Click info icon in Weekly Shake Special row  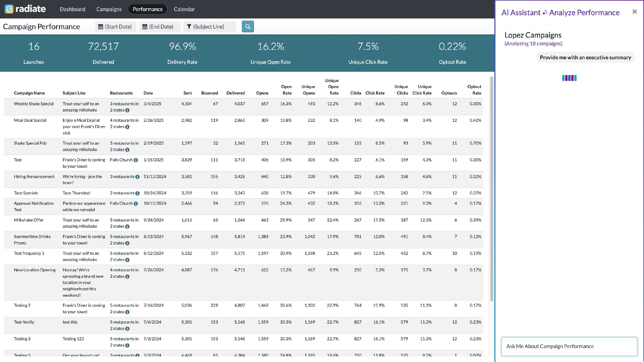(x=127, y=110)
